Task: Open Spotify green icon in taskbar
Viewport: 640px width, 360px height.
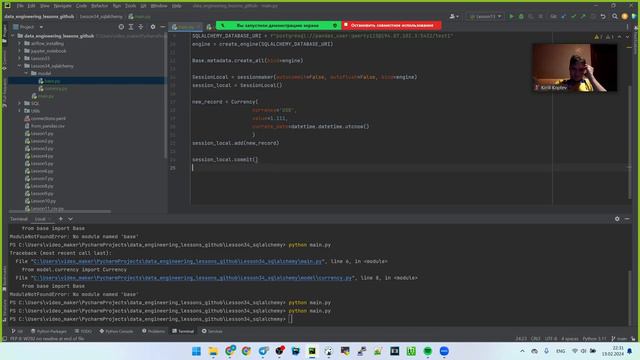Action: tap(428, 351)
